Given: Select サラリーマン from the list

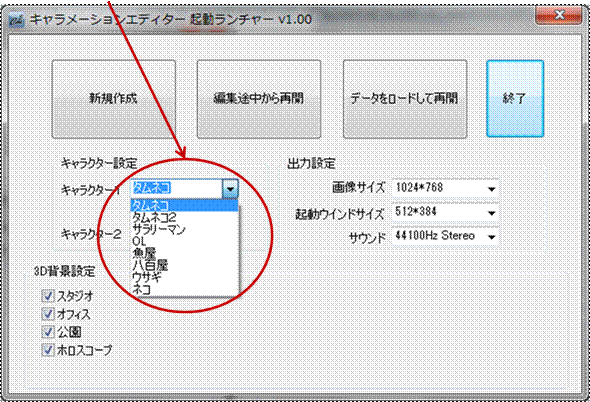Looking at the screenshot, I should pos(184,230).
